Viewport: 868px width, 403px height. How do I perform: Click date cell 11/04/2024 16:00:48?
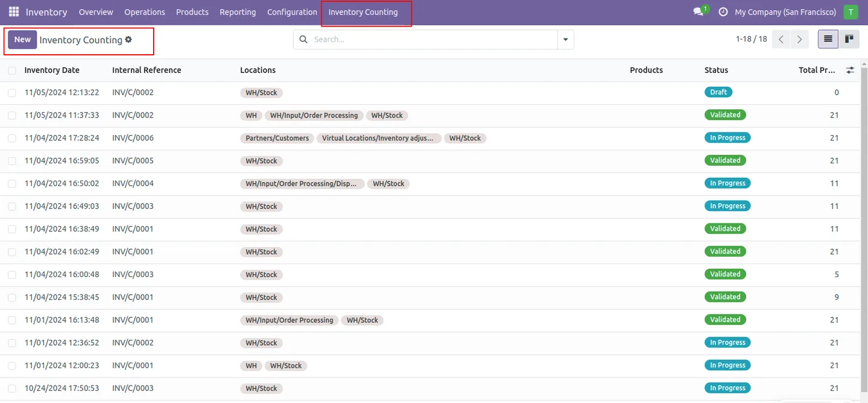pyautogui.click(x=62, y=275)
